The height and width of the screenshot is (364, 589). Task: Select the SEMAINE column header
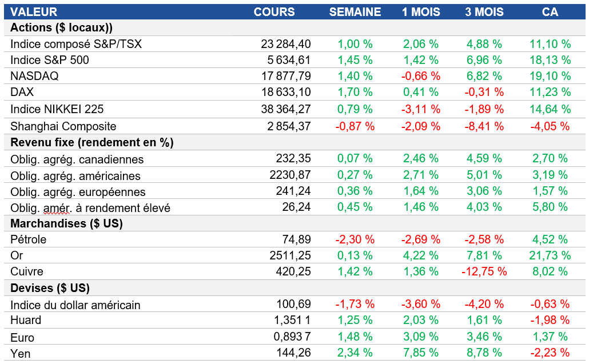355,12
